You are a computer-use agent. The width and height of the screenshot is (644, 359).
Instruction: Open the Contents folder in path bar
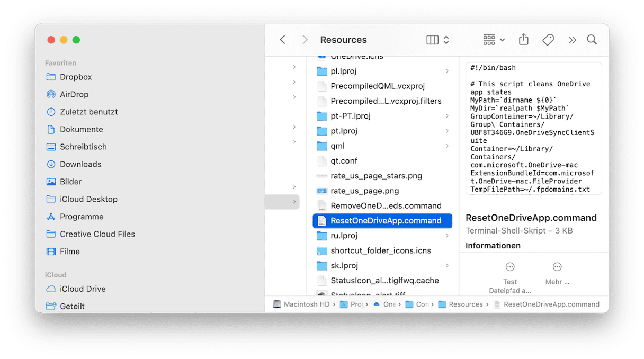(x=417, y=304)
